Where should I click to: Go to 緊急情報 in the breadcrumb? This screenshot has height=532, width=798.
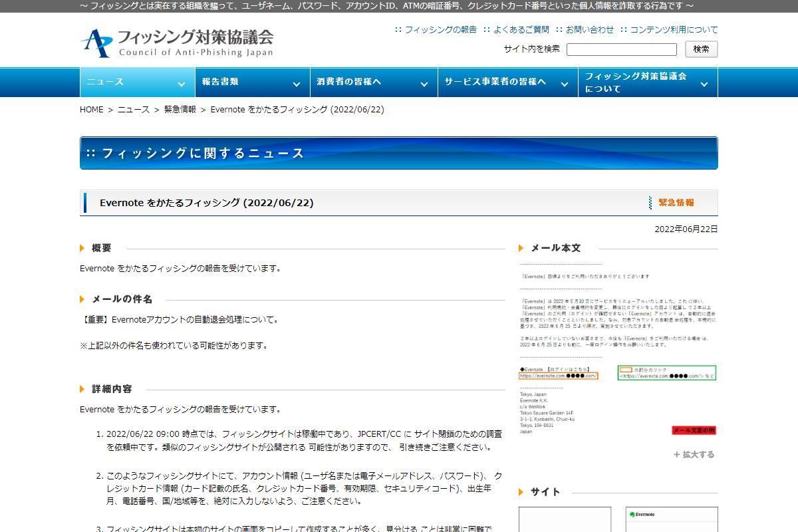tap(180, 110)
